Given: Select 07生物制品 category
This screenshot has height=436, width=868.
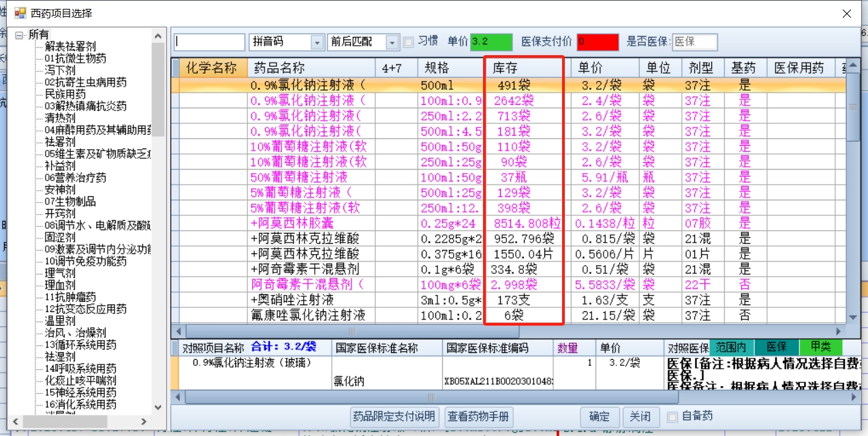Looking at the screenshot, I should [70, 202].
